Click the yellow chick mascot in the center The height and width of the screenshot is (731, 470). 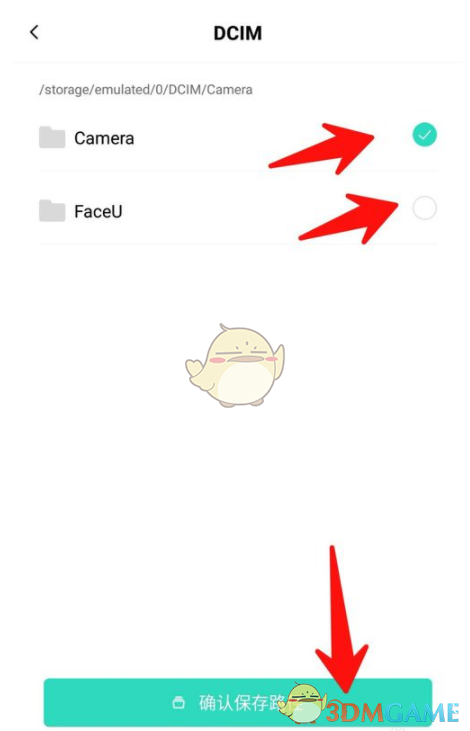(235, 365)
